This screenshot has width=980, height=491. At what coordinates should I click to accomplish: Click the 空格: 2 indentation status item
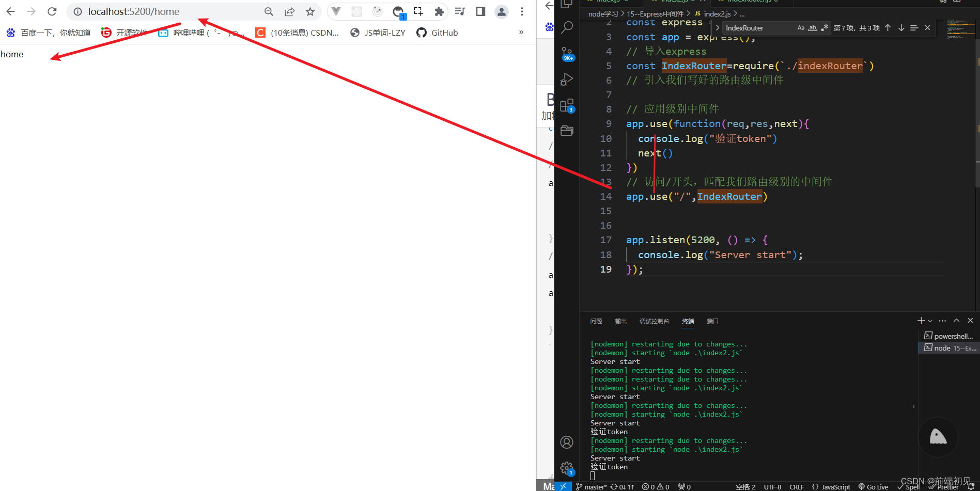(x=745, y=487)
